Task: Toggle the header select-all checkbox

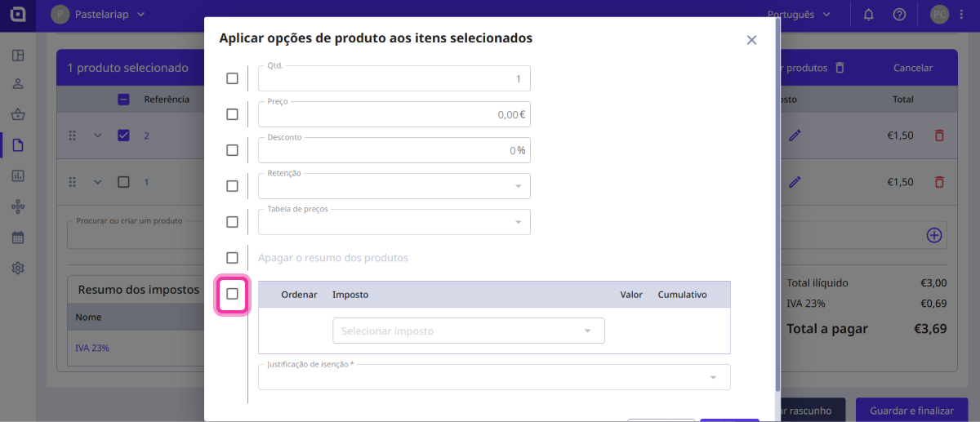Action: pyautogui.click(x=123, y=100)
